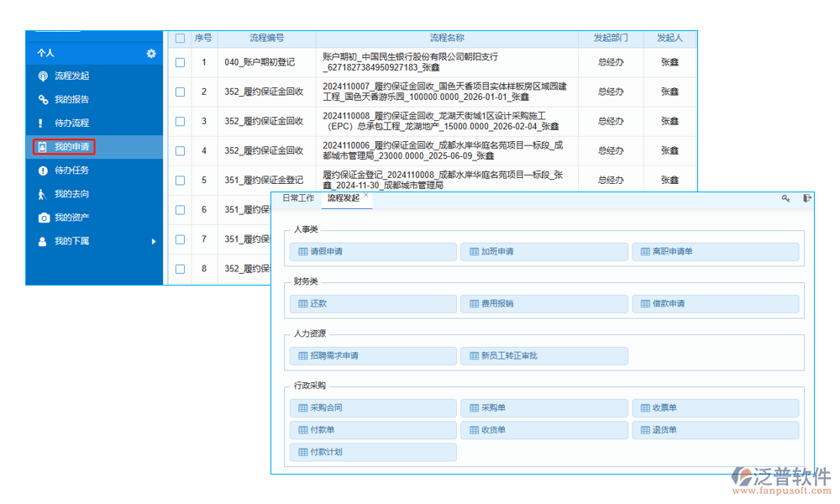Click the 我的报告 sidebar icon
The image size is (840, 504).
43,100
